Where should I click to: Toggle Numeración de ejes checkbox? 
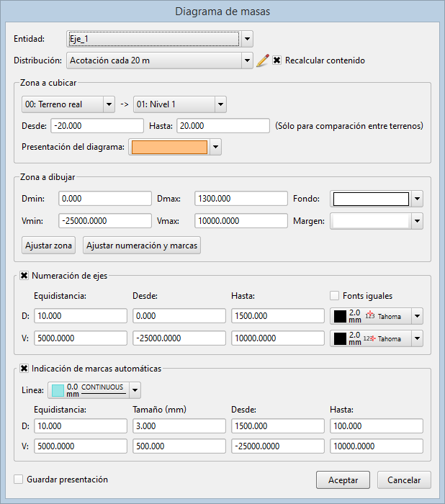[24, 276]
